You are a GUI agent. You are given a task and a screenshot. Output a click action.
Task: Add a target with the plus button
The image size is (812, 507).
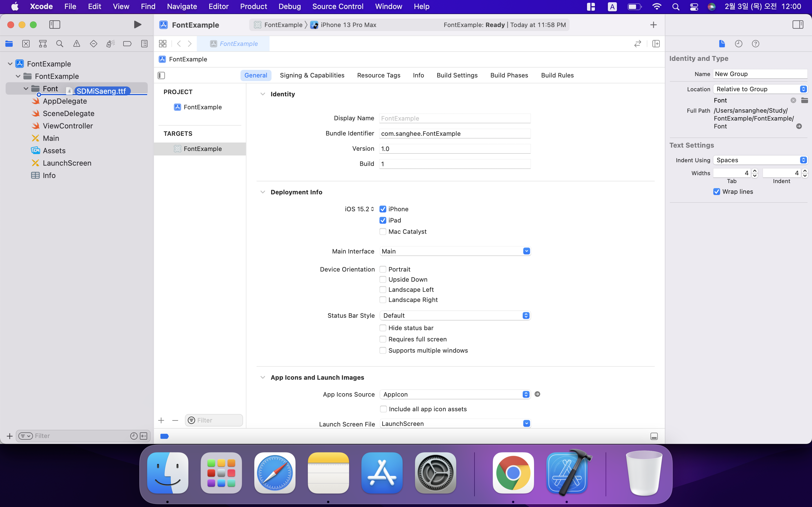(x=161, y=421)
